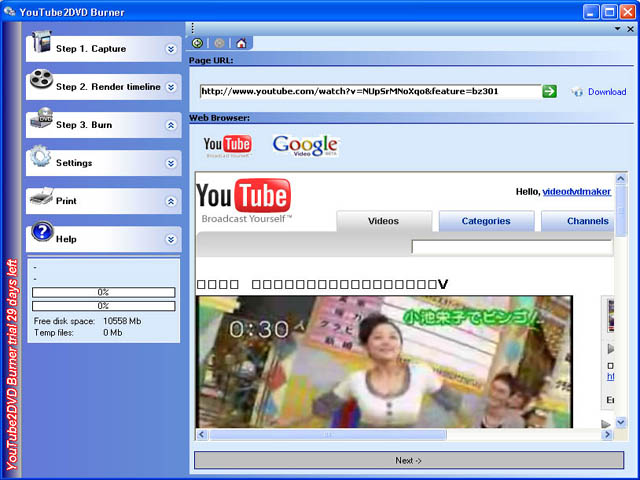Switch to the Categories tab

pyautogui.click(x=486, y=221)
